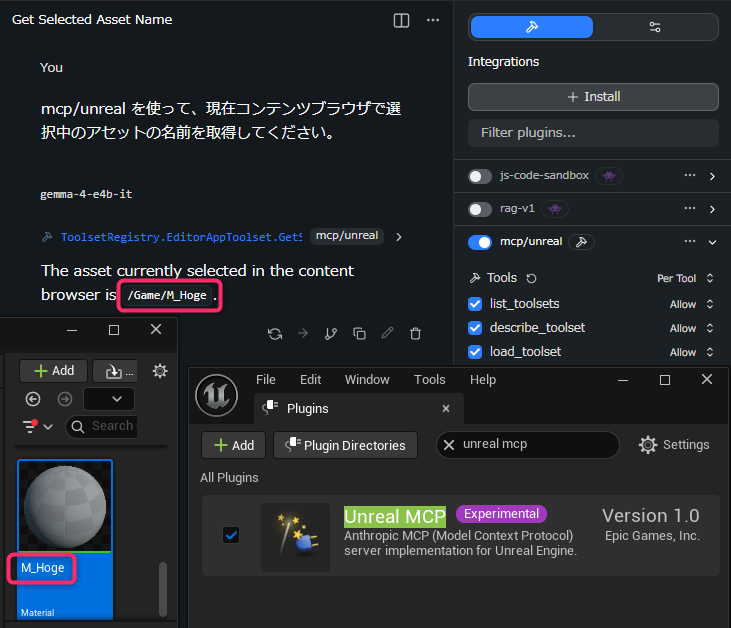The width and height of the screenshot is (731, 628).
Task: Click the ToolsetRegistry.EditorAppToolset tool call link
Action: click(x=181, y=237)
